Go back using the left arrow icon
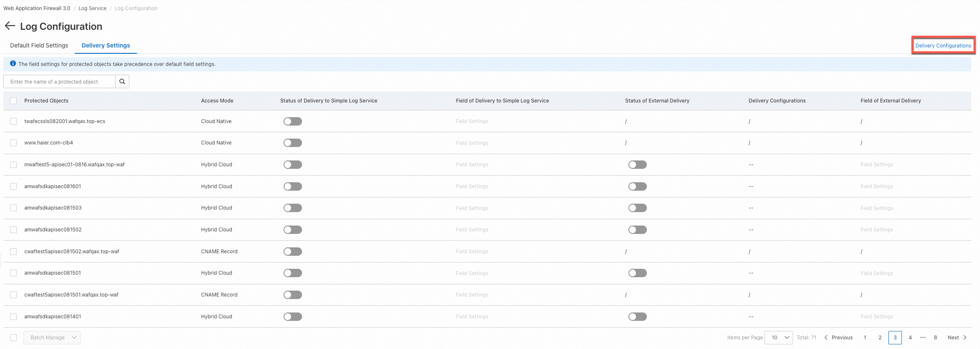The height and width of the screenshot is (349, 980). [x=10, y=26]
